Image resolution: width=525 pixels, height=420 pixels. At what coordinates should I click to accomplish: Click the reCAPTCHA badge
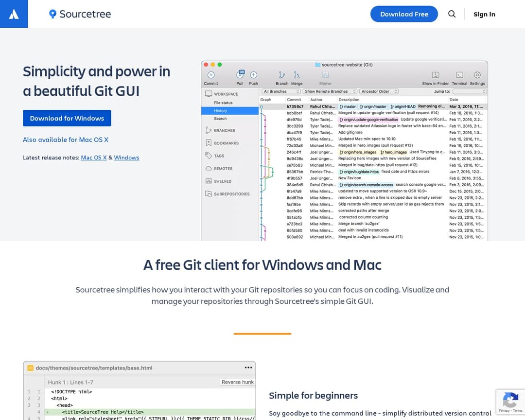pyautogui.click(x=510, y=402)
